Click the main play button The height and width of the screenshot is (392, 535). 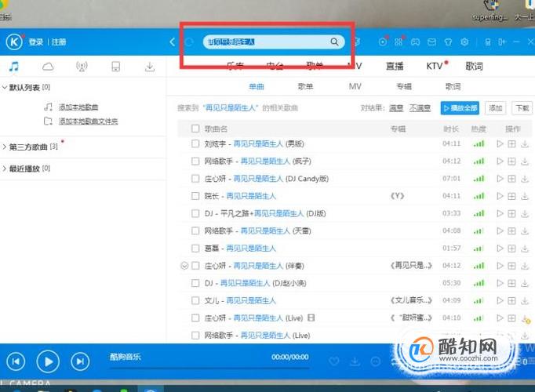(x=48, y=361)
